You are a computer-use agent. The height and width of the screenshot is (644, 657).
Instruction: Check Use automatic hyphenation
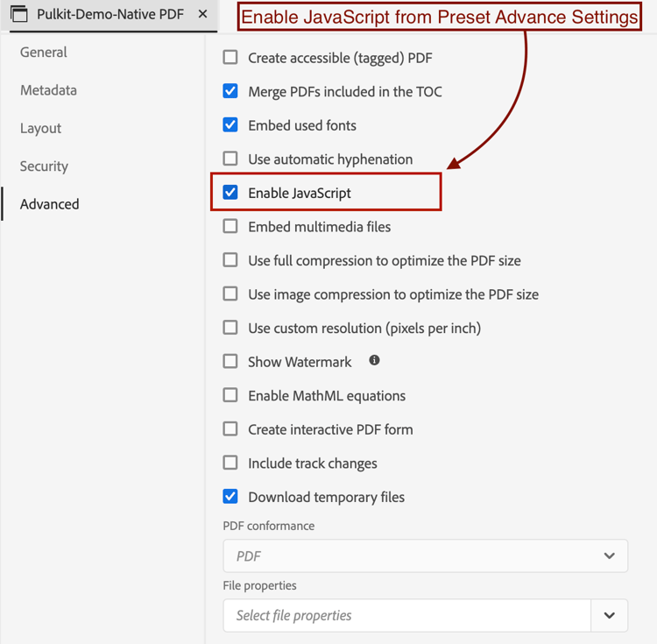(x=230, y=159)
